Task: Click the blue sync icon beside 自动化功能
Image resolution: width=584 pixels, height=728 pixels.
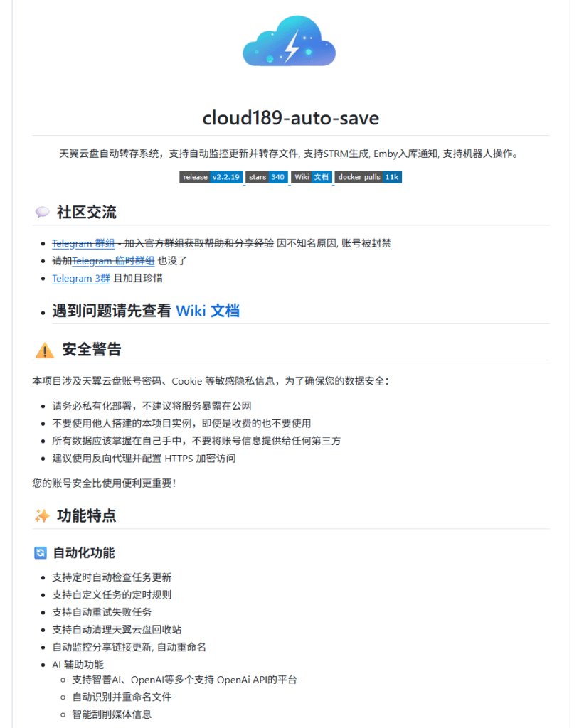Action: pyautogui.click(x=41, y=552)
